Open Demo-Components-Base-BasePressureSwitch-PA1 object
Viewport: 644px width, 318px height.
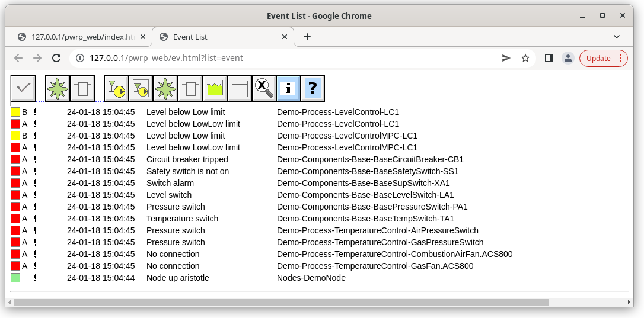coord(372,207)
